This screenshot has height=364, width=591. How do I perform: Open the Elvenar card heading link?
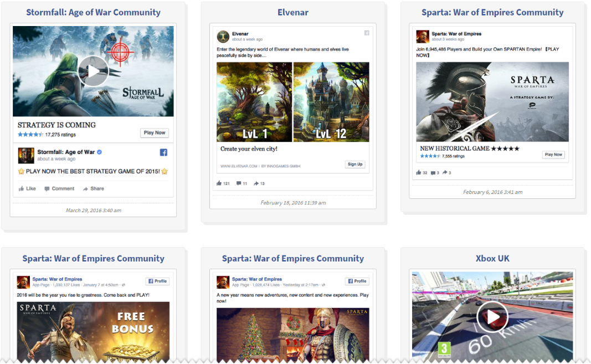293,12
